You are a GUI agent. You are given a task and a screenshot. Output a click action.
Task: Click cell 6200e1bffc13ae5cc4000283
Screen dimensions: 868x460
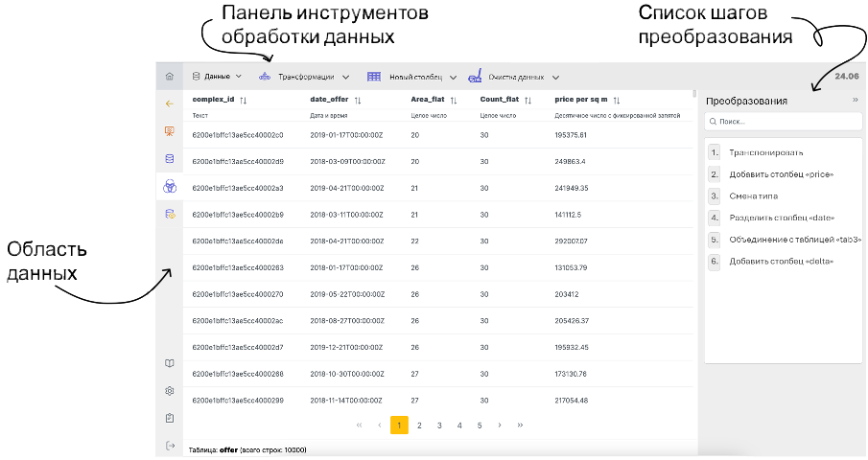tap(238, 267)
